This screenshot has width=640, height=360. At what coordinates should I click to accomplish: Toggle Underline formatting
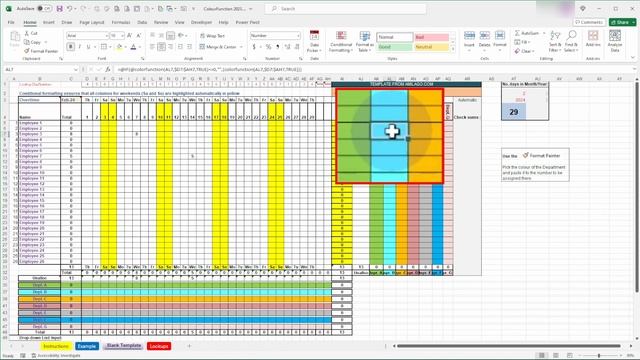(88, 47)
